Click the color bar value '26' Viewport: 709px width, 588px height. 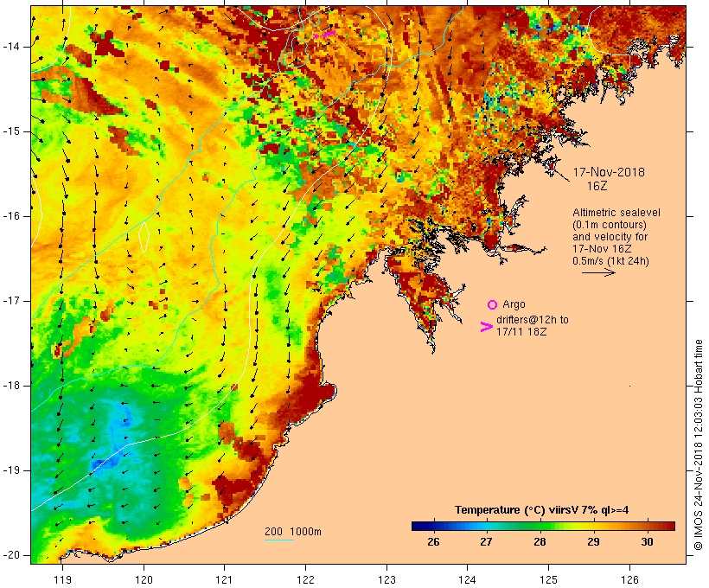pyautogui.click(x=433, y=542)
